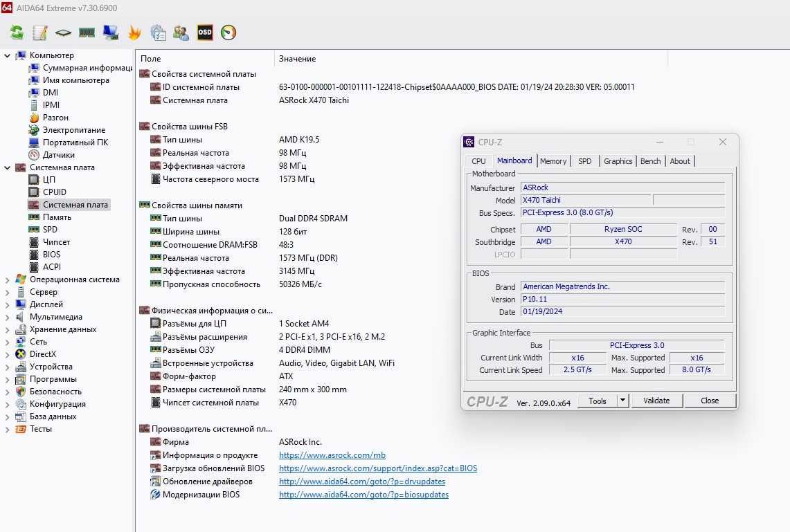Open the gauge benchmark toolbar icon
790x532 pixels.
coord(228,33)
